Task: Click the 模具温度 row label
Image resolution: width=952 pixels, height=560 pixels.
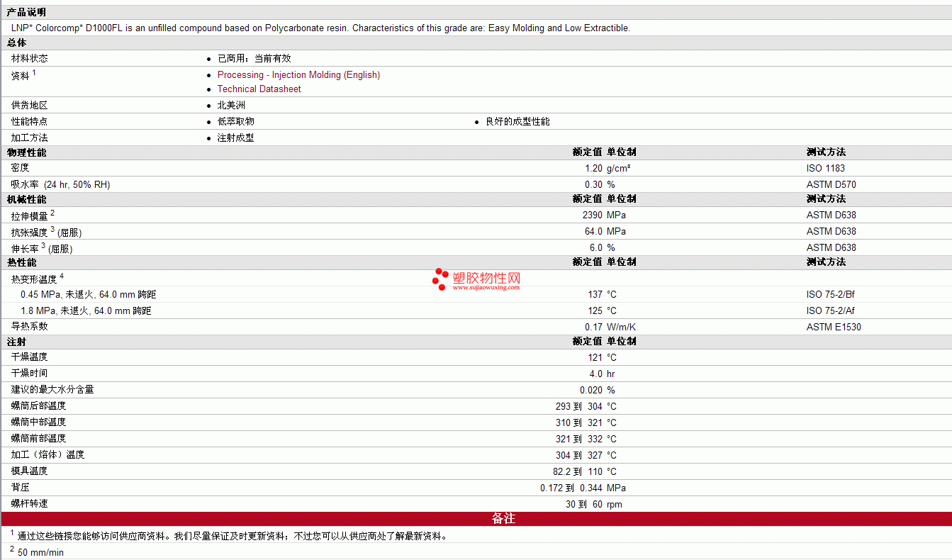Action: point(30,471)
